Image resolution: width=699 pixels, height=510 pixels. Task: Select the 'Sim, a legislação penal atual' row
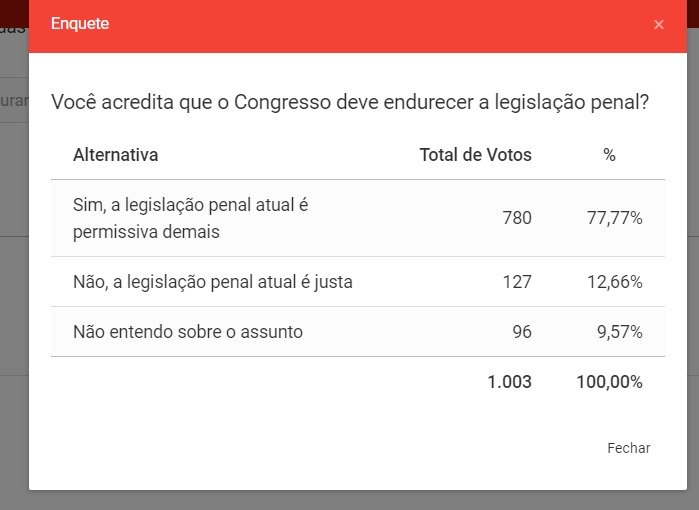(x=190, y=218)
